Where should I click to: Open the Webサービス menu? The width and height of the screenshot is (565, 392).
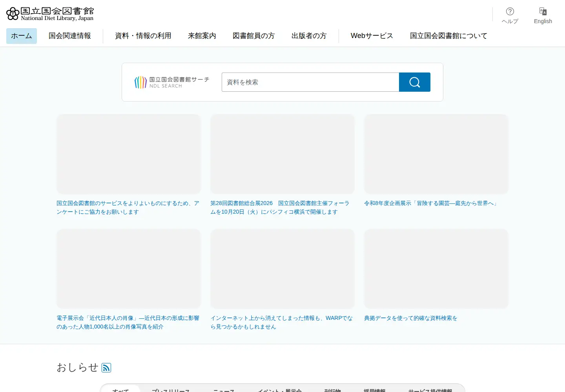coord(372,36)
